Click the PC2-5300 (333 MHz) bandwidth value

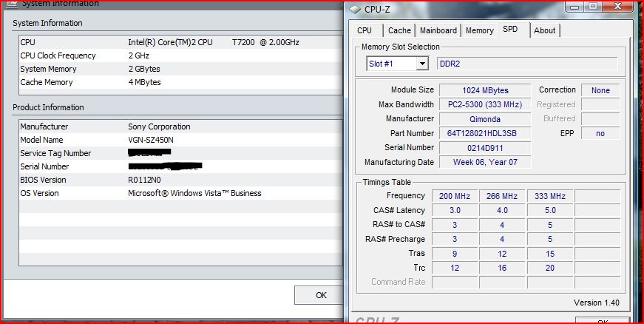click(485, 104)
